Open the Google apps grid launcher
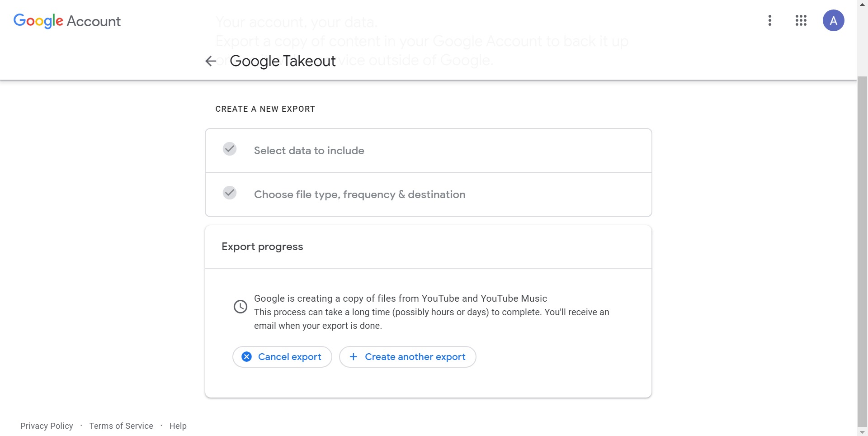Screen dimensions: 868x436 click(801, 20)
